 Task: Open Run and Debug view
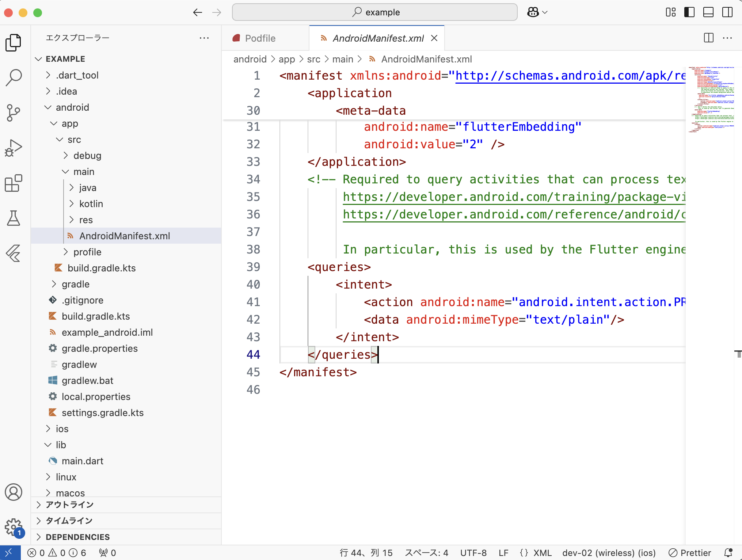coord(14,148)
